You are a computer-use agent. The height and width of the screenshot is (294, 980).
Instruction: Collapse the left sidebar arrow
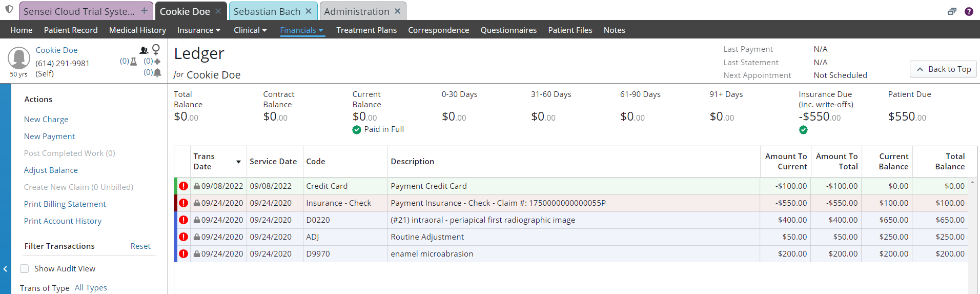coord(5,269)
